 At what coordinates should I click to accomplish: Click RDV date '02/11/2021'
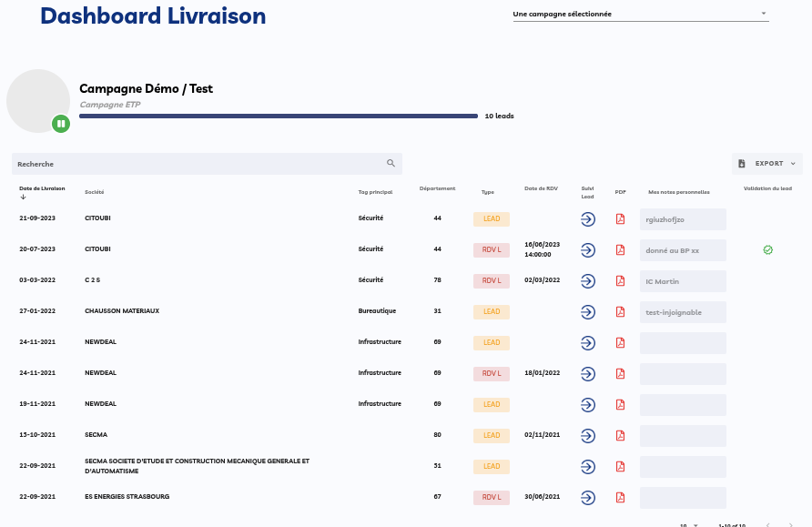point(543,435)
